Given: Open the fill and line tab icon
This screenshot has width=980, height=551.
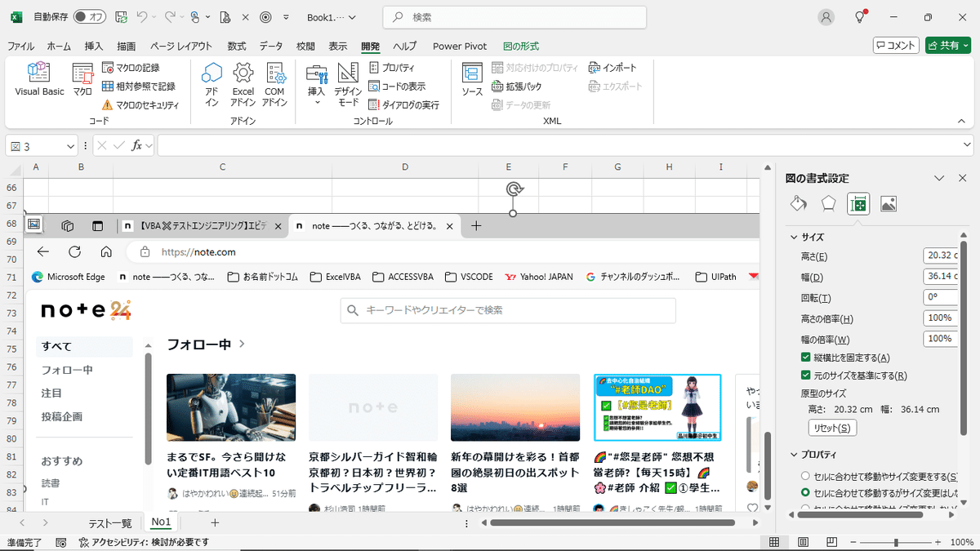Looking at the screenshot, I should tap(799, 204).
